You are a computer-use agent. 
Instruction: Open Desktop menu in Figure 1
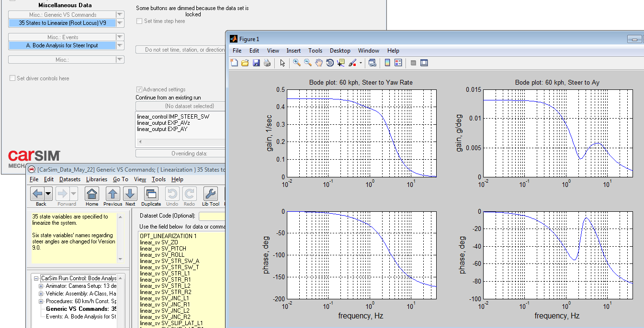tap(340, 50)
